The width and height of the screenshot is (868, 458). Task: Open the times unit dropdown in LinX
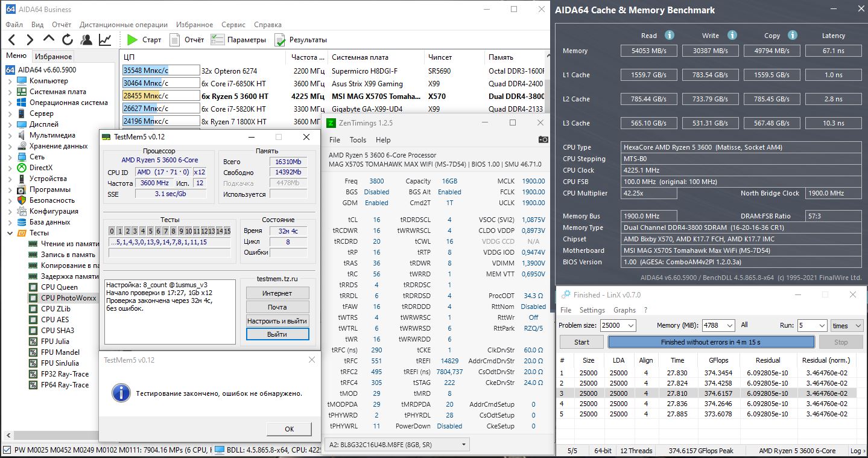(847, 325)
